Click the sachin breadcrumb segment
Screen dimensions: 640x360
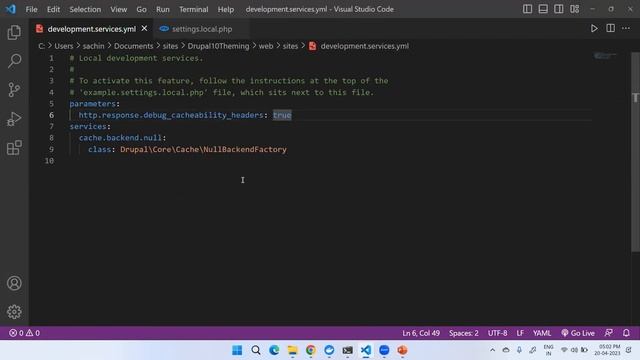pos(93,46)
